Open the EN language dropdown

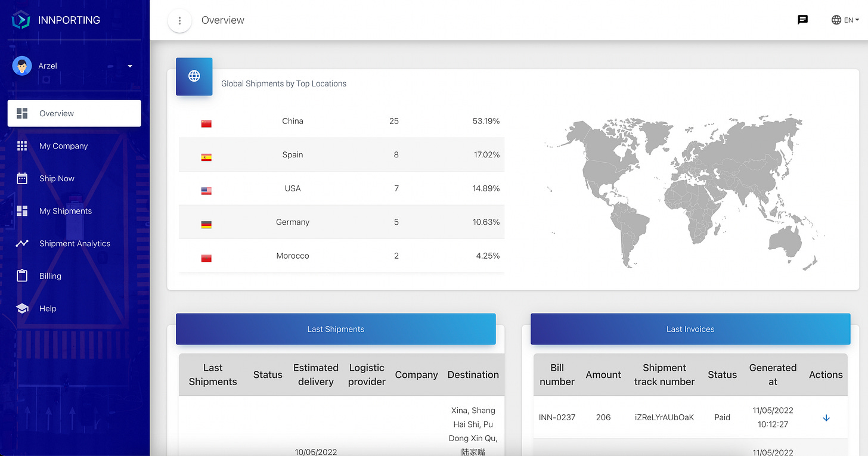pos(845,20)
